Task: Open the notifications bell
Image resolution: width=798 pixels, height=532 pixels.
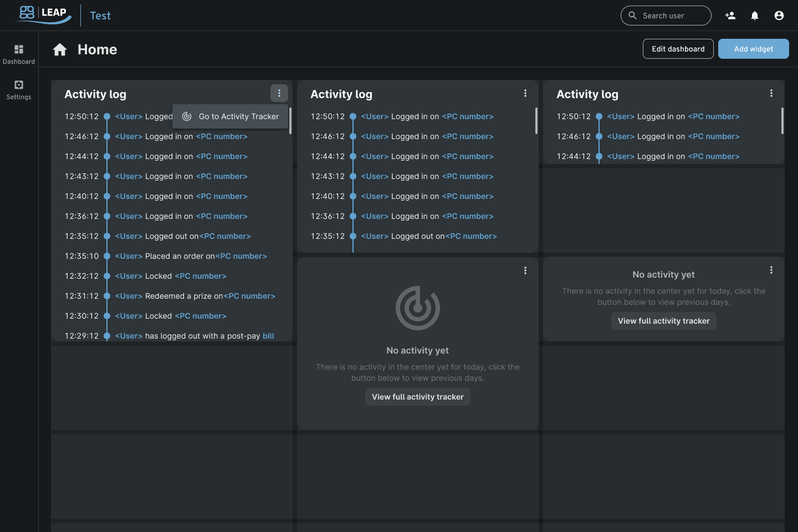Action: (755, 16)
